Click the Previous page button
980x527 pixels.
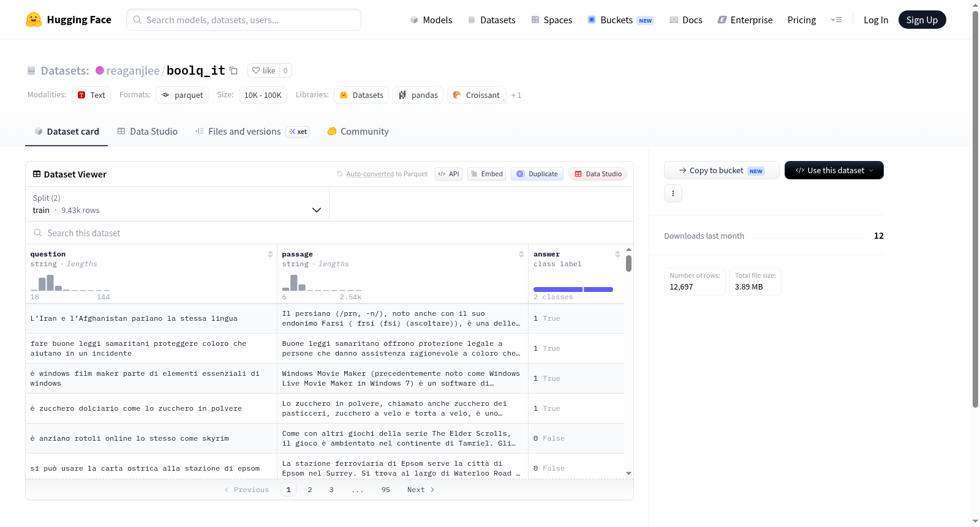247,490
